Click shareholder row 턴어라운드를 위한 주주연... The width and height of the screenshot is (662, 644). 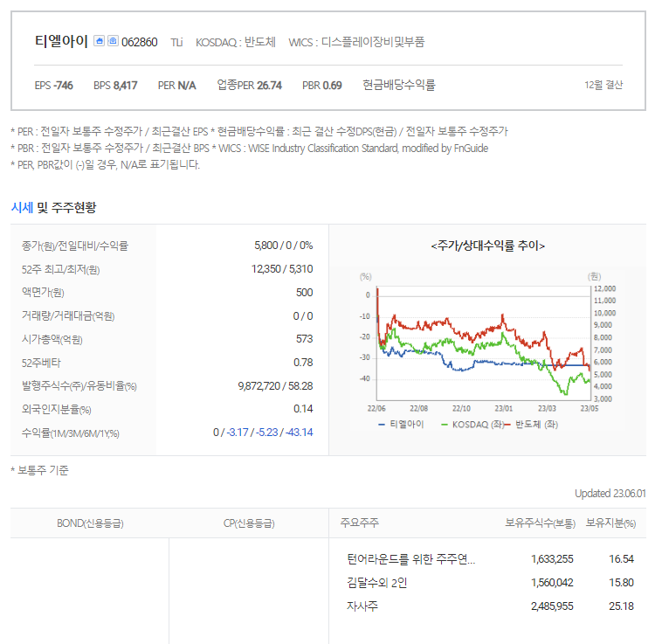[x=410, y=559]
